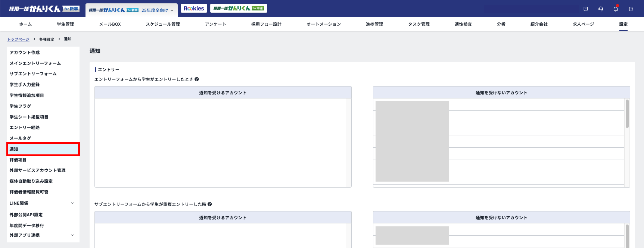Click 各種設定 in breadcrumb
Viewport: 644px width, 248px height.
coord(47,39)
